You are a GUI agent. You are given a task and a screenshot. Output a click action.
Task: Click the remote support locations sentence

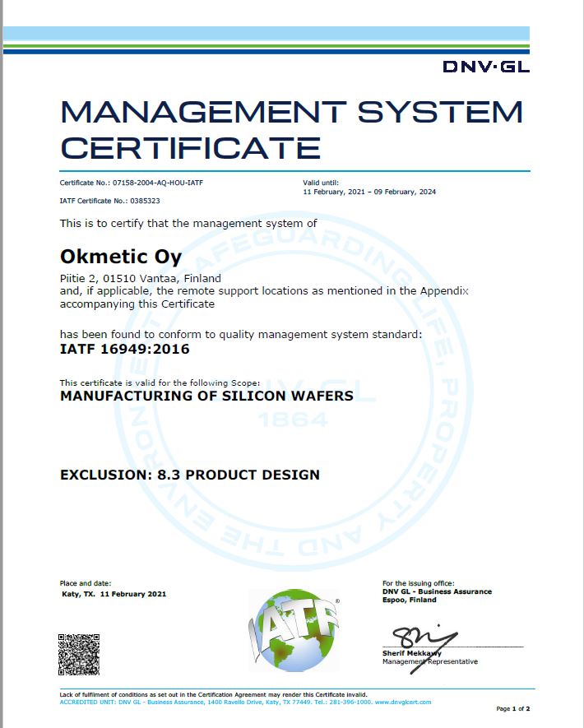tap(264, 298)
